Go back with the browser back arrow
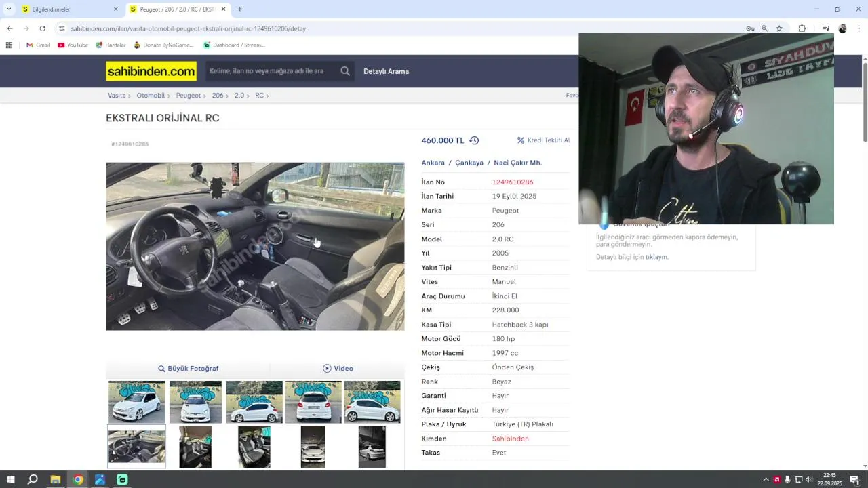Screen dimensions: 868x488 (x=9, y=28)
